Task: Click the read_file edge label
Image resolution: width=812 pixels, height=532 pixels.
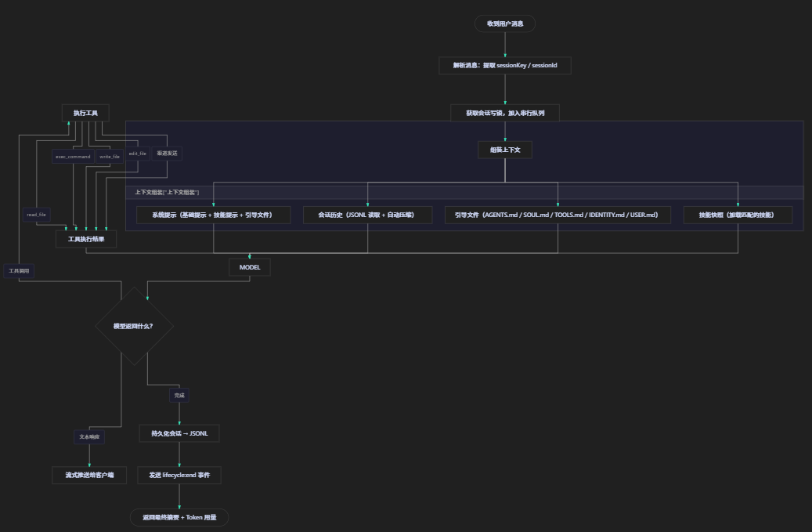Action: point(36,215)
